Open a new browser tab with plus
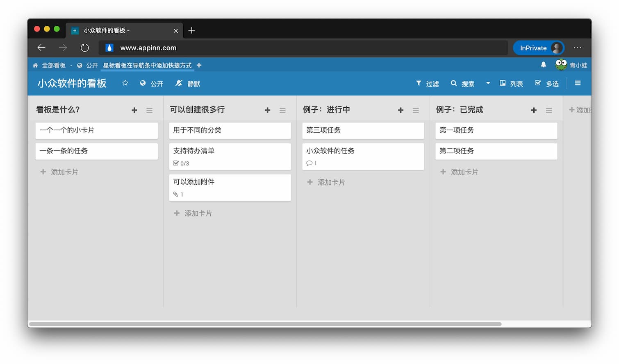 [x=191, y=30]
